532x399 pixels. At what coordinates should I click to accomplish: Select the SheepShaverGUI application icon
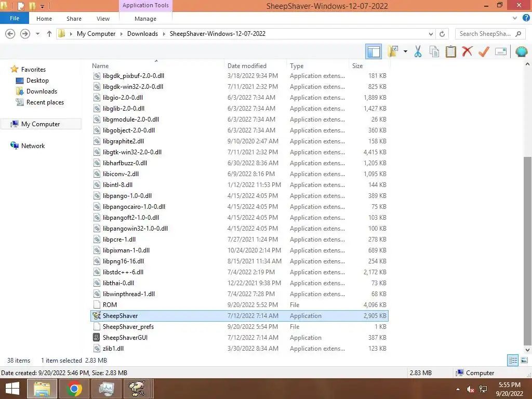point(97,337)
